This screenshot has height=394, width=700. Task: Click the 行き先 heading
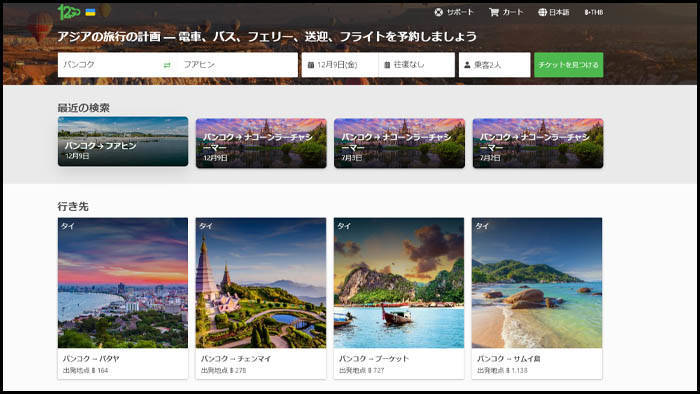73,206
